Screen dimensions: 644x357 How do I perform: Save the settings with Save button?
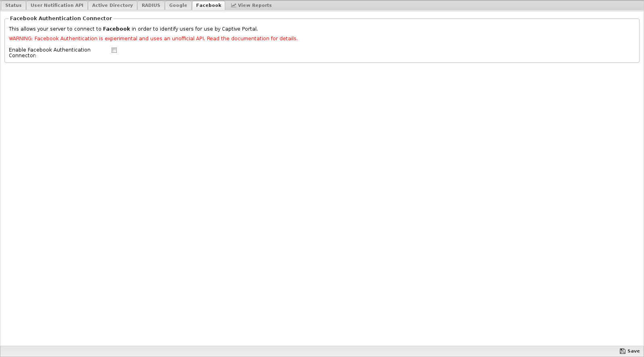click(x=630, y=351)
